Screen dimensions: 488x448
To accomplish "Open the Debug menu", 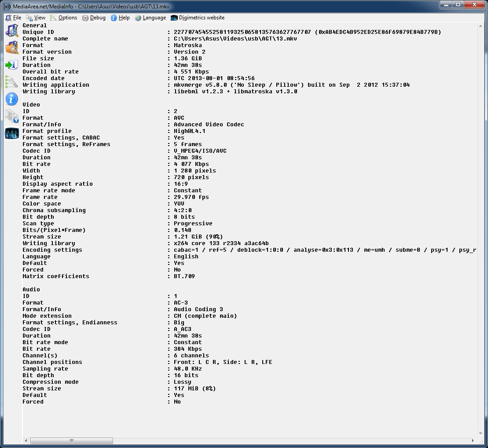I will coord(94,18).
